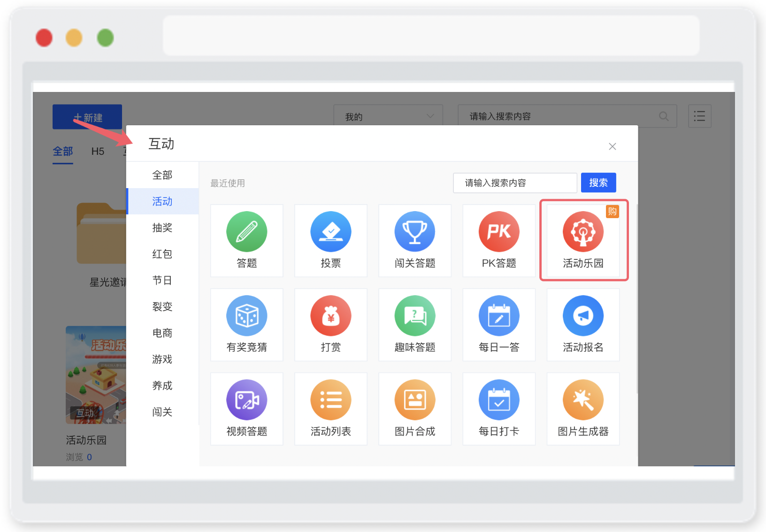Click the magnifier icon in top search bar
The height and width of the screenshot is (532, 766).
pyautogui.click(x=664, y=116)
